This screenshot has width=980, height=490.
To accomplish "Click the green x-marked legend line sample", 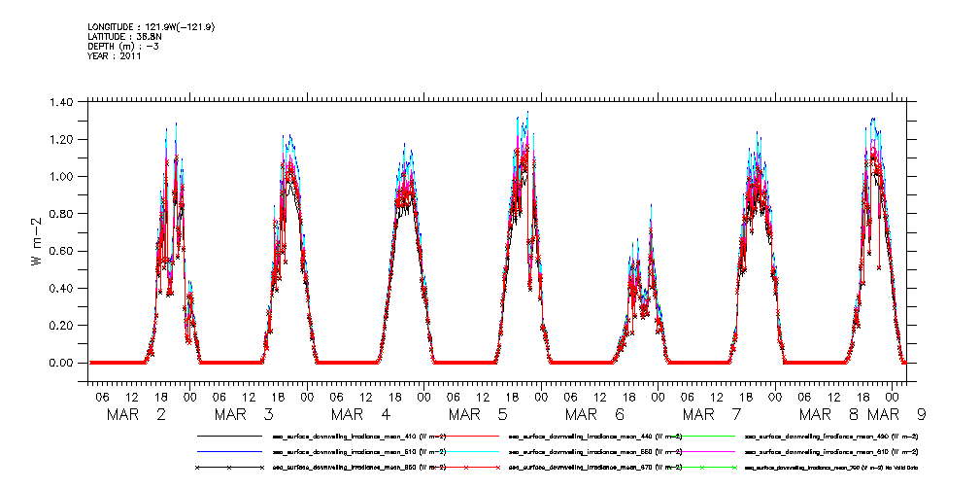I will [x=702, y=468].
